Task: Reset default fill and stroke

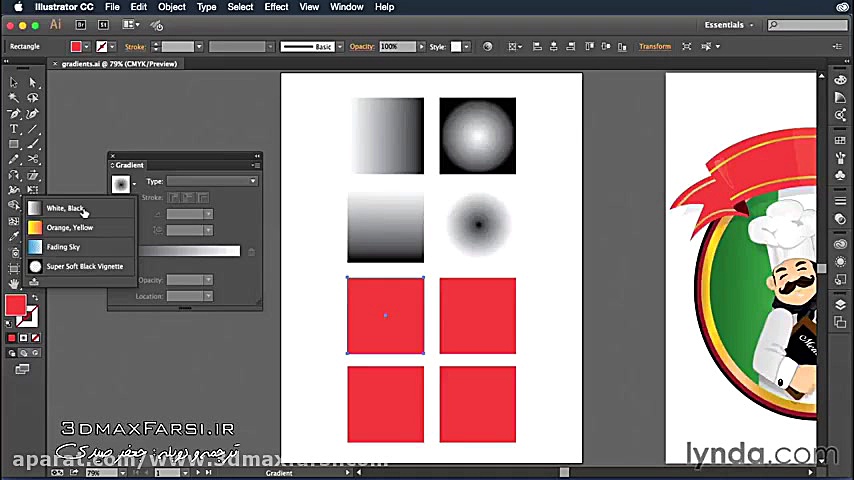Action: [9, 324]
